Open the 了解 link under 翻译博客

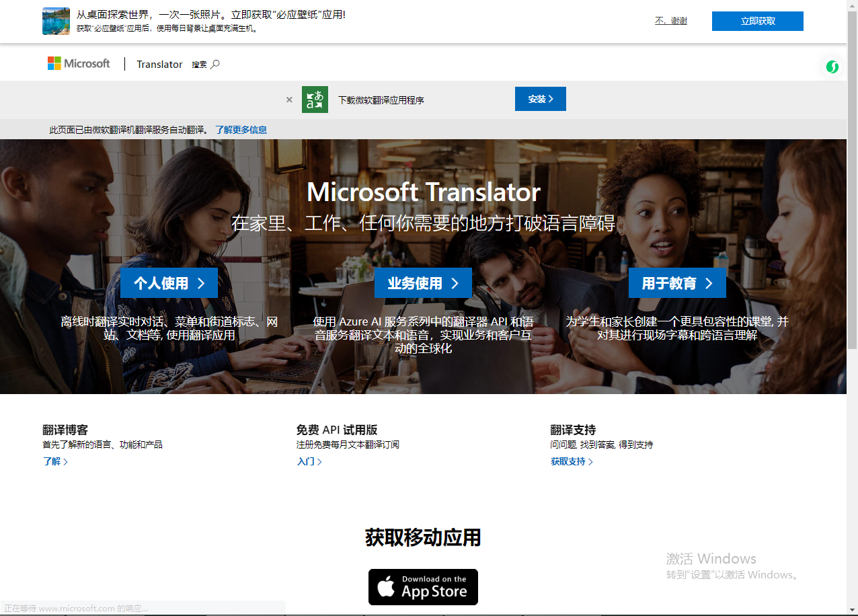(x=55, y=461)
